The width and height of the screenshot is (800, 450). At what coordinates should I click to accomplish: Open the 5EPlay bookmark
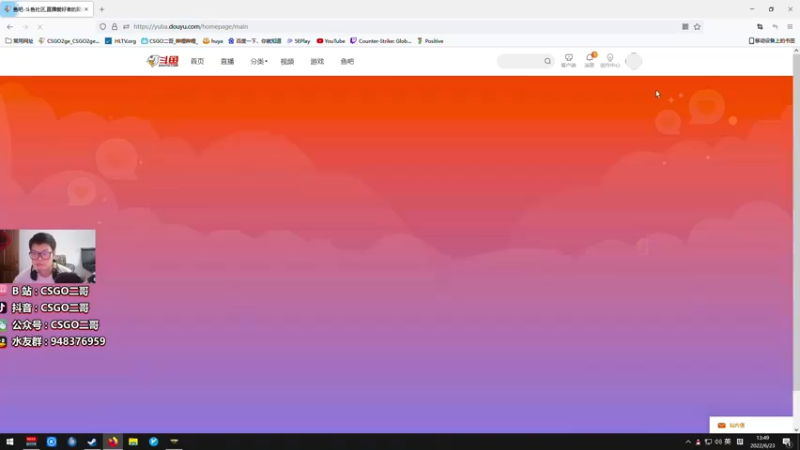click(x=298, y=41)
